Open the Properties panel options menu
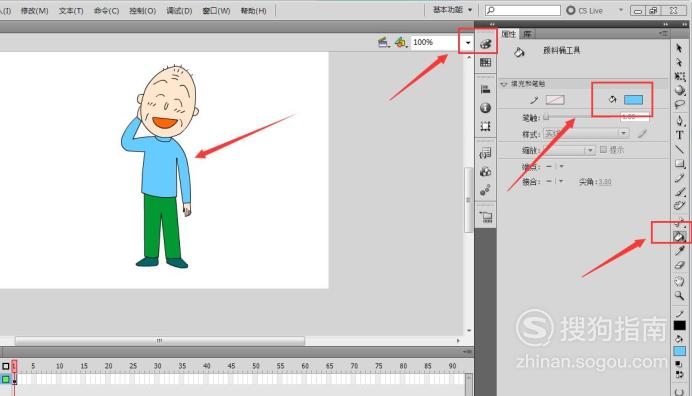 point(663,34)
